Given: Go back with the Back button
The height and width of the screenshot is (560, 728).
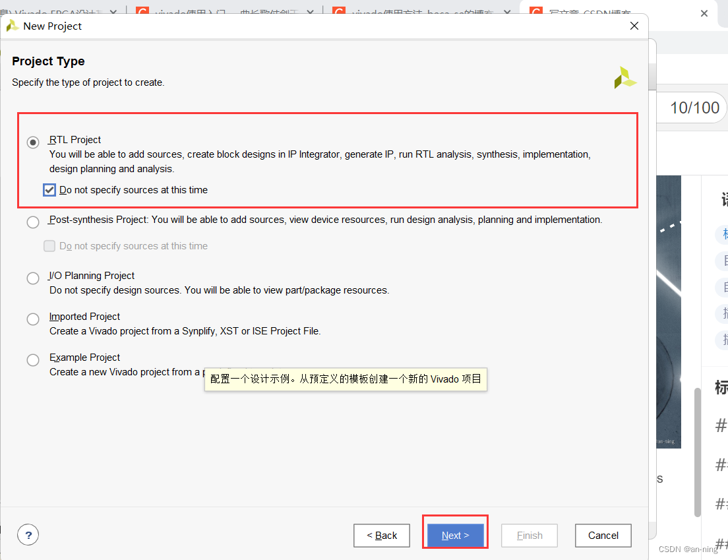Looking at the screenshot, I should [x=382, y=536].
